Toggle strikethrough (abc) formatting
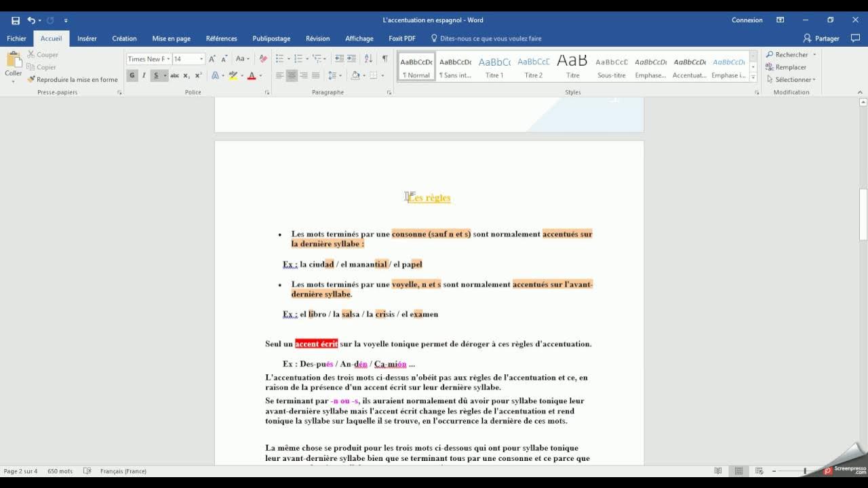This screenshot has height=488, width=868. pyautogui.click(x=174, y=75)
